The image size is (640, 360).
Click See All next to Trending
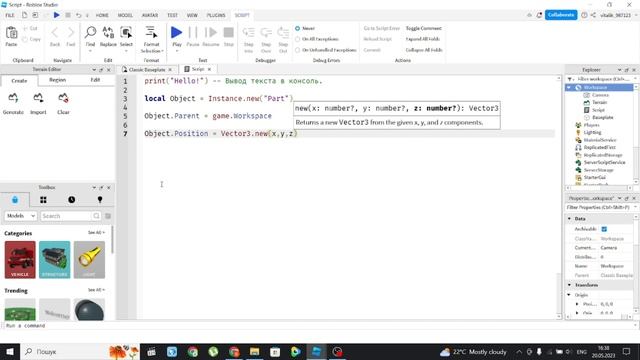96,290
